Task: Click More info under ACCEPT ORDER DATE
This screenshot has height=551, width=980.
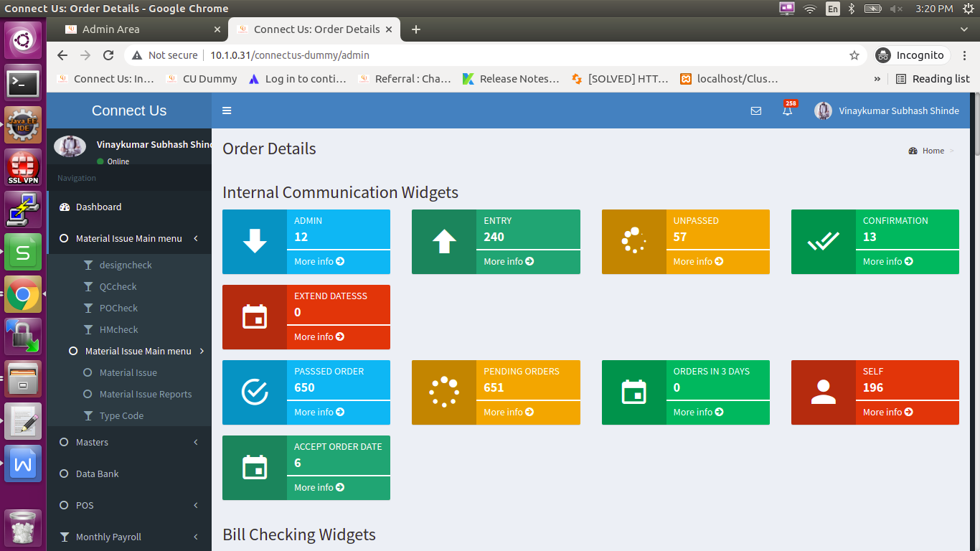Action: pos(319,488)
